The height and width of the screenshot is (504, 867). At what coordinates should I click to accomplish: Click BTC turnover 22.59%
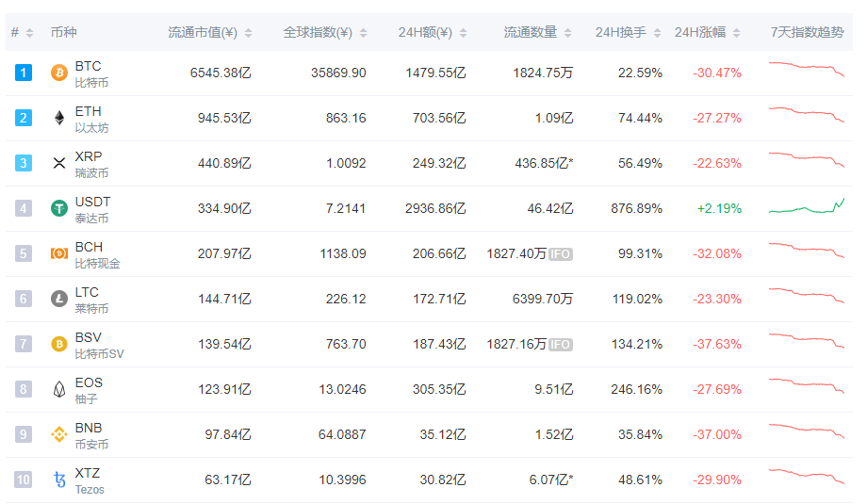pos(640,73)
